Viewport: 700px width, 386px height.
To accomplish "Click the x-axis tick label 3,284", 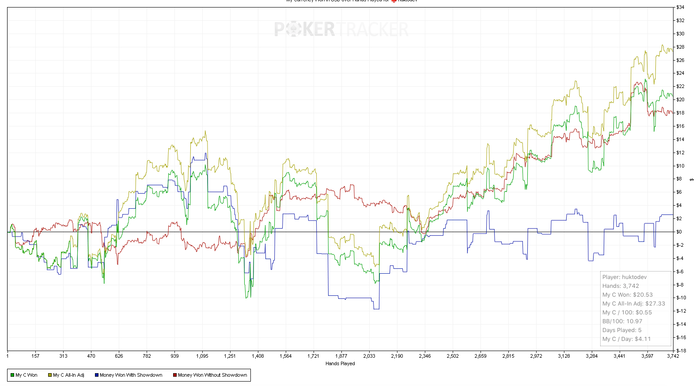I will [592, 356].
